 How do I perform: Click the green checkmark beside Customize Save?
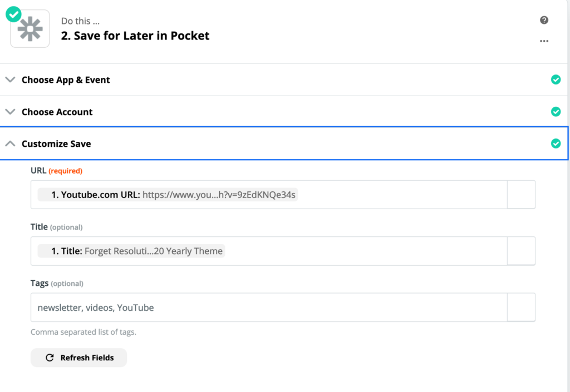click(x=556, y=143)
